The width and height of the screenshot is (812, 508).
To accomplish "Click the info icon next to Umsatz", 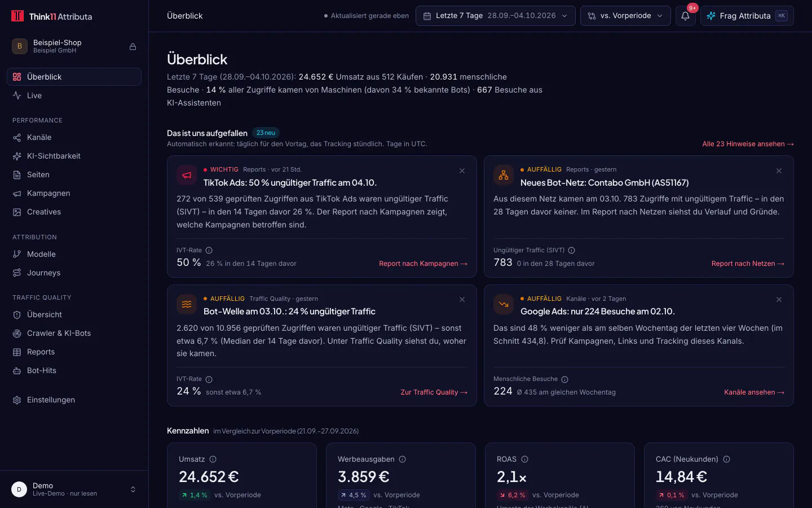I will click(x=213, y=459).
